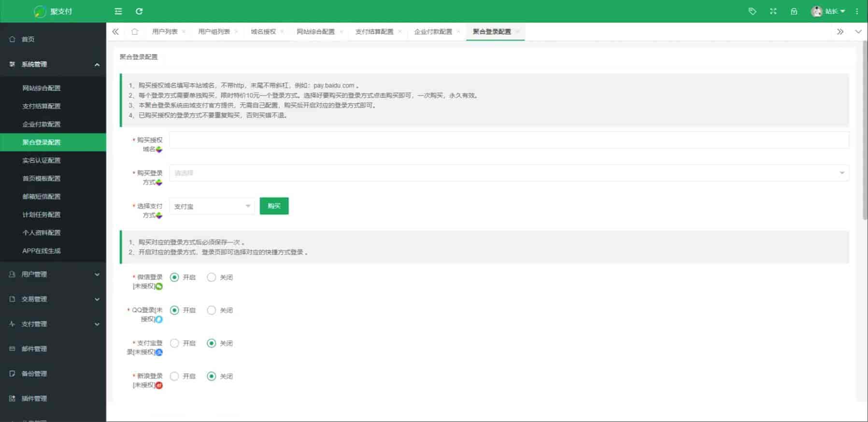
Task: Click the refresh icon in top bar
Action: click(139, 11)
